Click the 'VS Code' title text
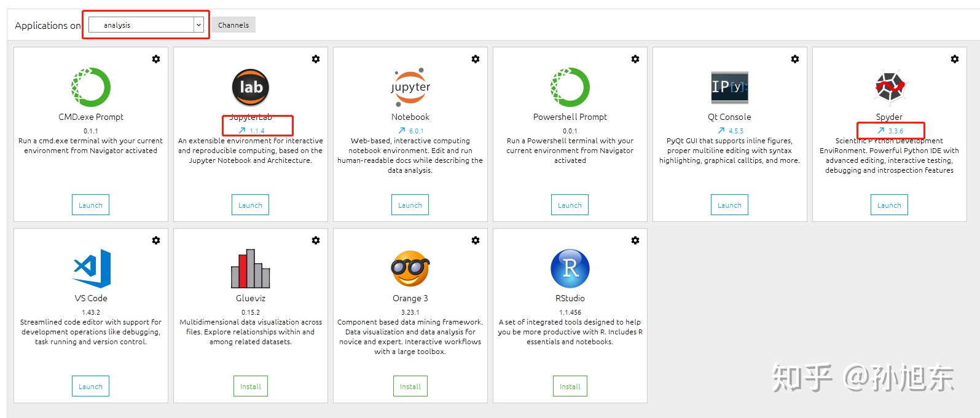 91,298
